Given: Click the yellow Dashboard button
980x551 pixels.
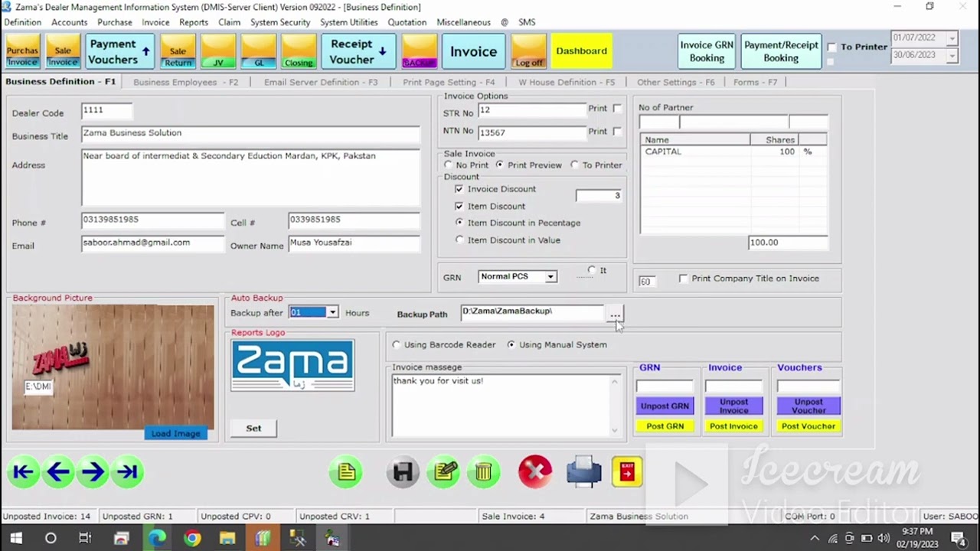Looking at the screenshot, I should pos(581,51).
